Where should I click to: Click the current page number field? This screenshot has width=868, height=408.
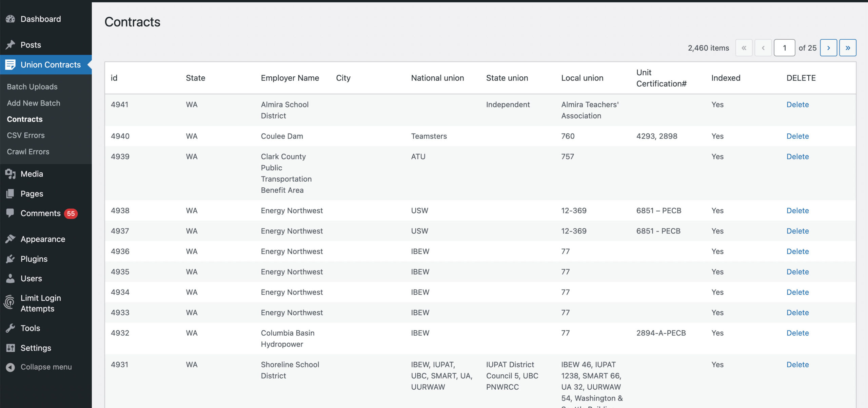(x=785, y=48)
